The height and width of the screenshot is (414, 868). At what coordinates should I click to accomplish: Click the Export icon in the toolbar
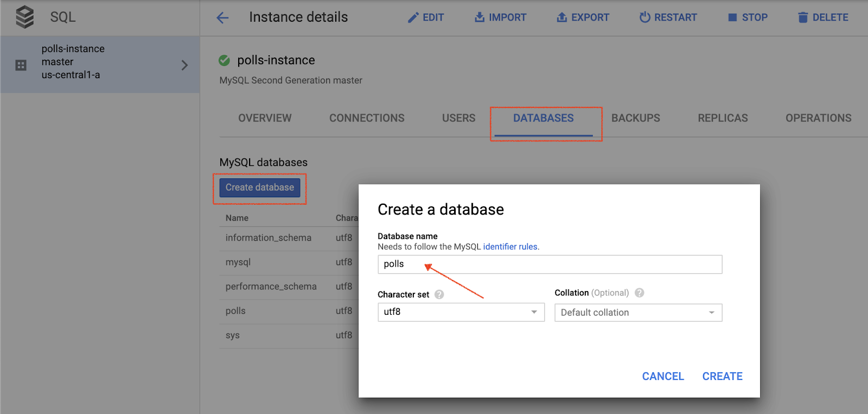pos(562,17)
